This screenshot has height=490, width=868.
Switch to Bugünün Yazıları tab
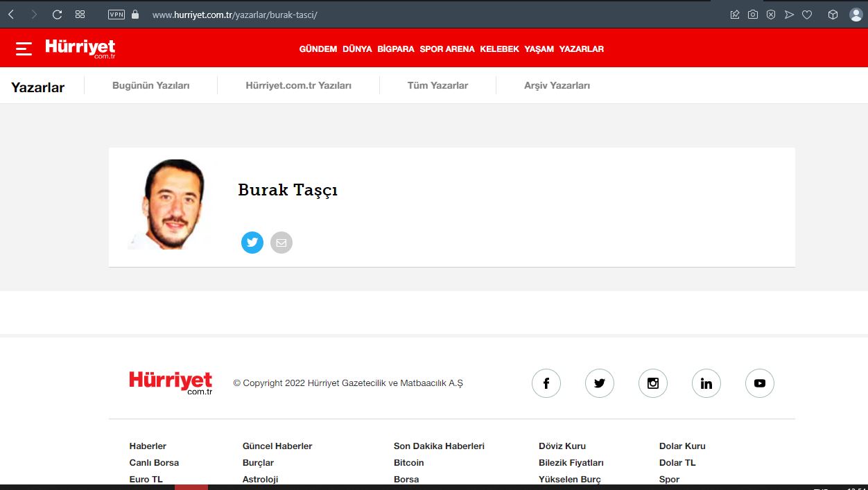[150, 86]
